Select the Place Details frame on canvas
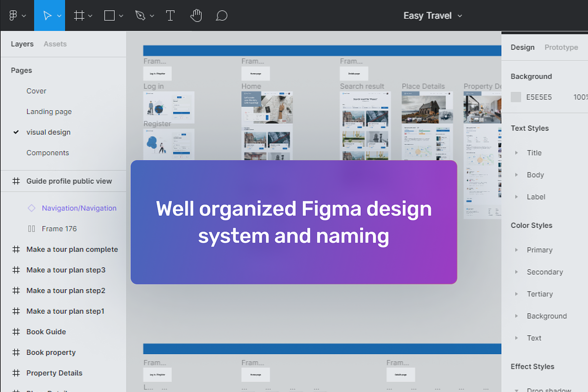This screenshot has width=588, height=392. [427, 126]
